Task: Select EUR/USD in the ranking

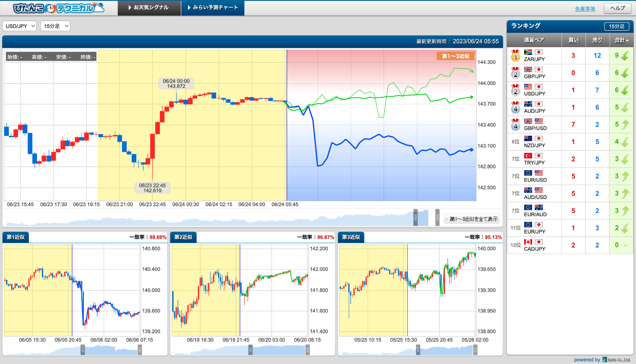Action: [570, 176]
